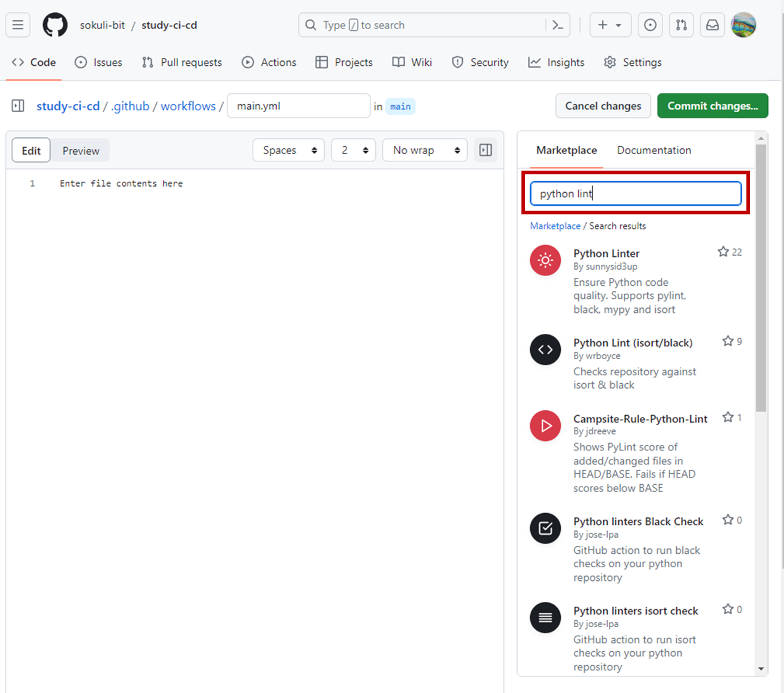Toggle the help sidebar panel icon

pyautogui.click(x=486, y=150)
